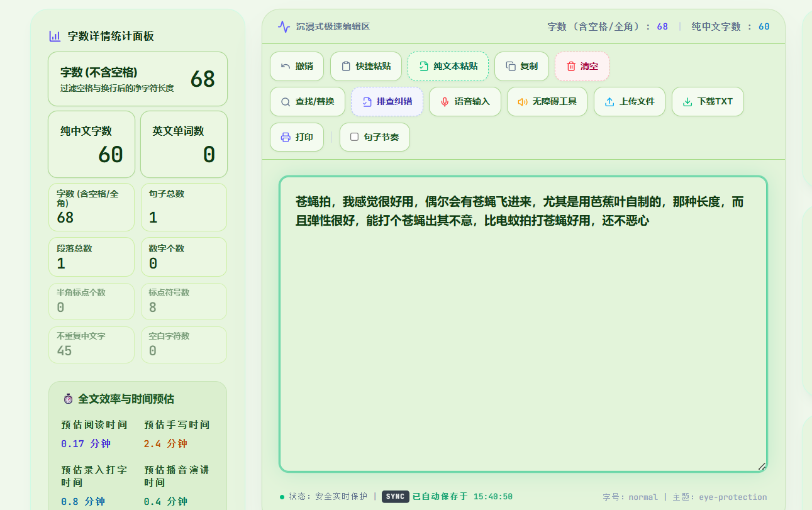The image size is (812, 510).
Task: Click the SYNC badge in the status bar
Action: (x=395, y=497)
